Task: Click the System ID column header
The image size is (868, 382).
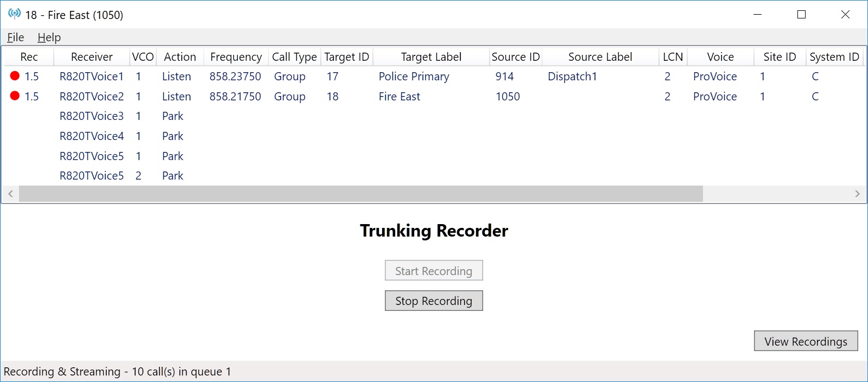Action: pyautogui.click(x=834, y=57)
